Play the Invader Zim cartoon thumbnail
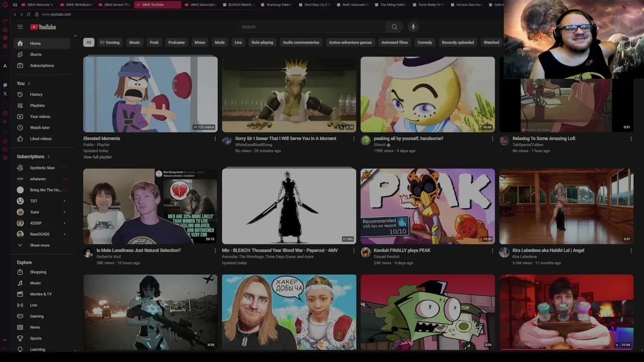Image resolution: width=644 pixels, height=362 pixels. click(428, 312)
